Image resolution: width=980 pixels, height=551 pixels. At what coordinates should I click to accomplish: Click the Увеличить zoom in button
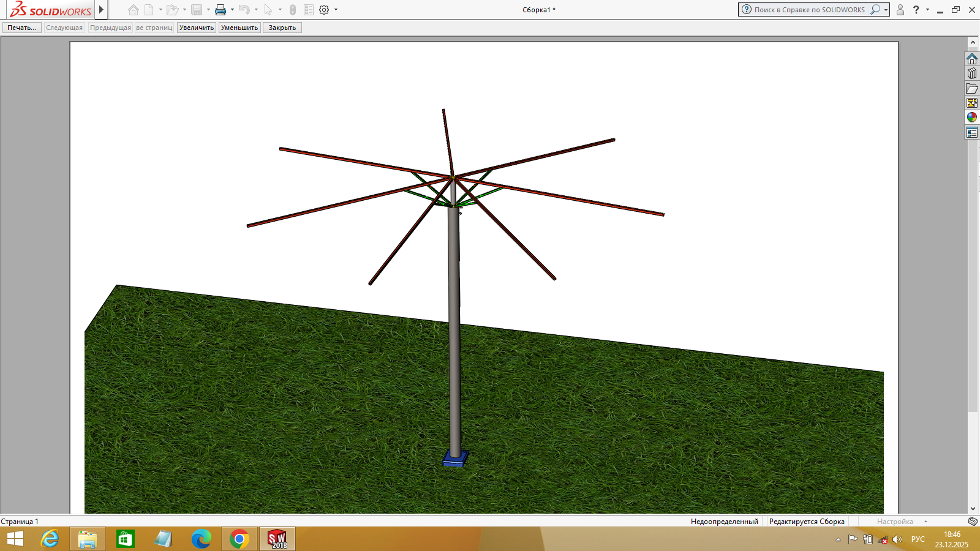coord(197,28)
